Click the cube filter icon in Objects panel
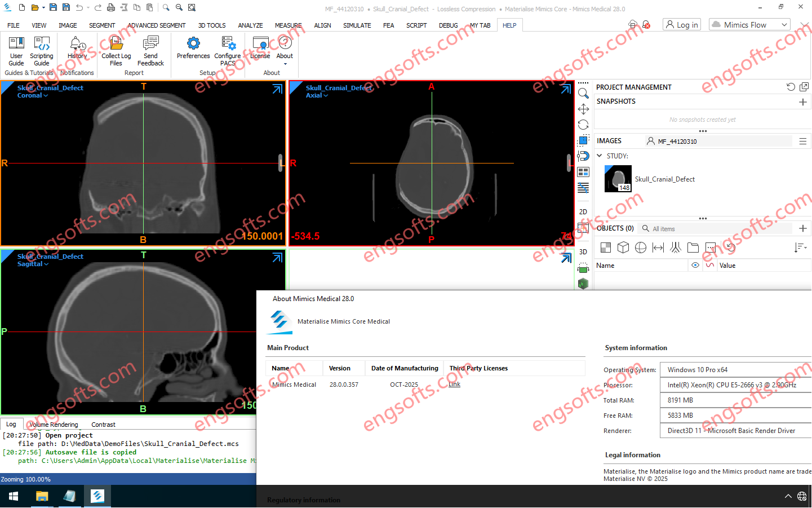Viewport: 812px width, 508px height. 623,248
